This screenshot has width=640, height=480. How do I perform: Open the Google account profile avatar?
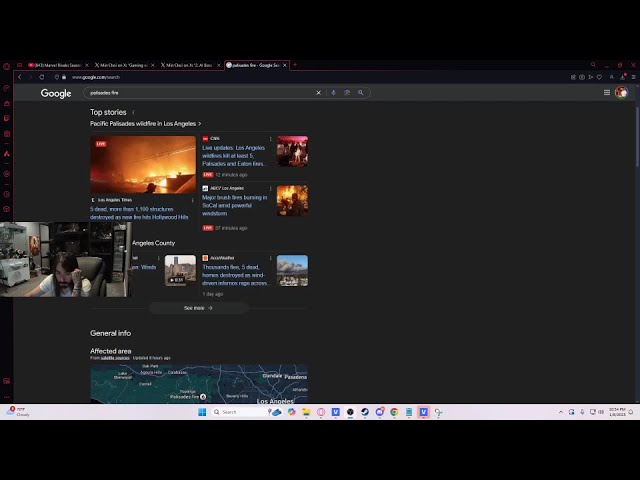[x=621, y=93]
